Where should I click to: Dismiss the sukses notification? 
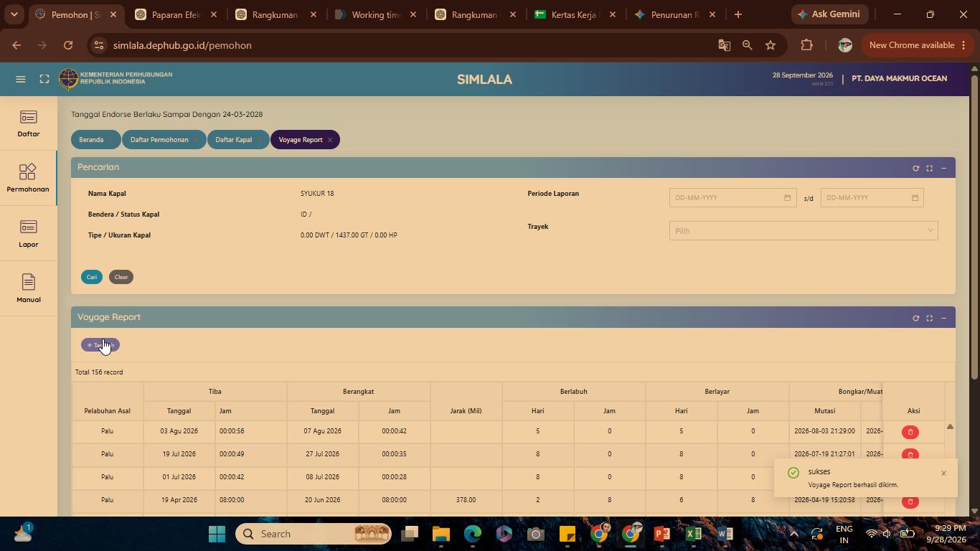click(943, 473)
